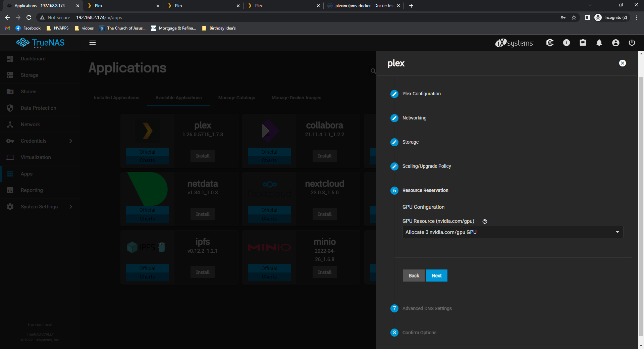644x349 pixels.
Task: Switch to plexinc/pms-docker browser tab
Action: click(364, 6)
